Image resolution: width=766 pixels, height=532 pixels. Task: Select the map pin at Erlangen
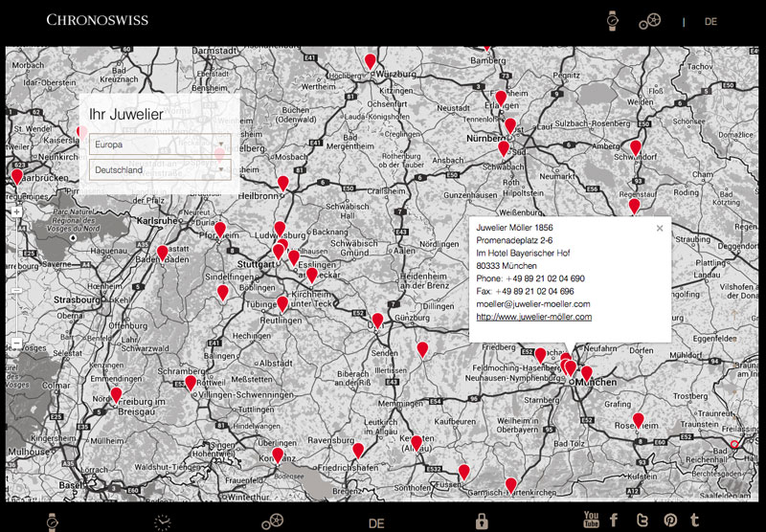pos(501,99)
